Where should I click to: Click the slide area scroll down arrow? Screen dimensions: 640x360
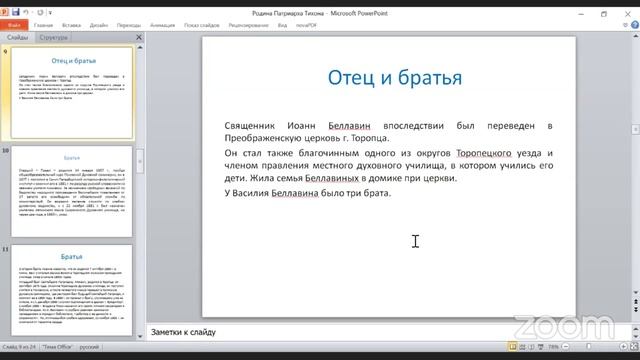(x=636, y=293)
